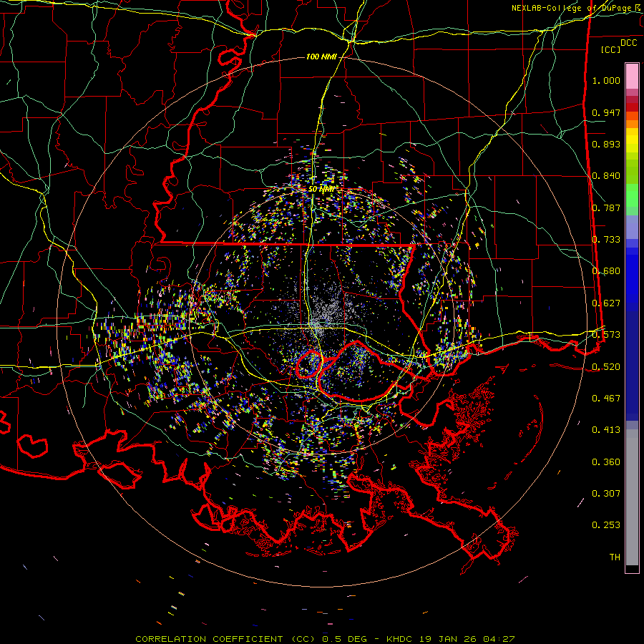
Task: Click the 19 JAN 26 date text
Action: (x=448, y=639)
